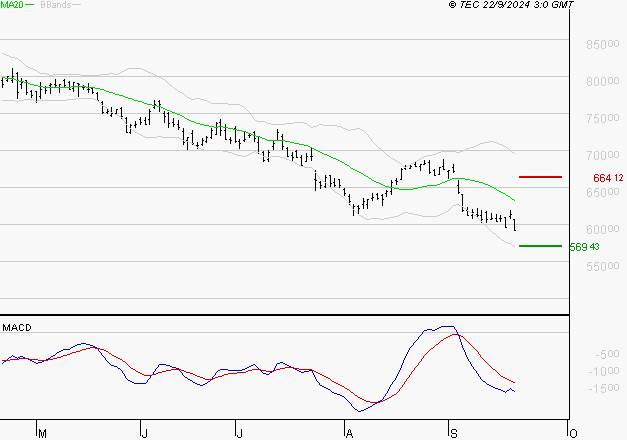Click the red resistance value 664 12
Screen dimensions: 627x440
[608, 178]
